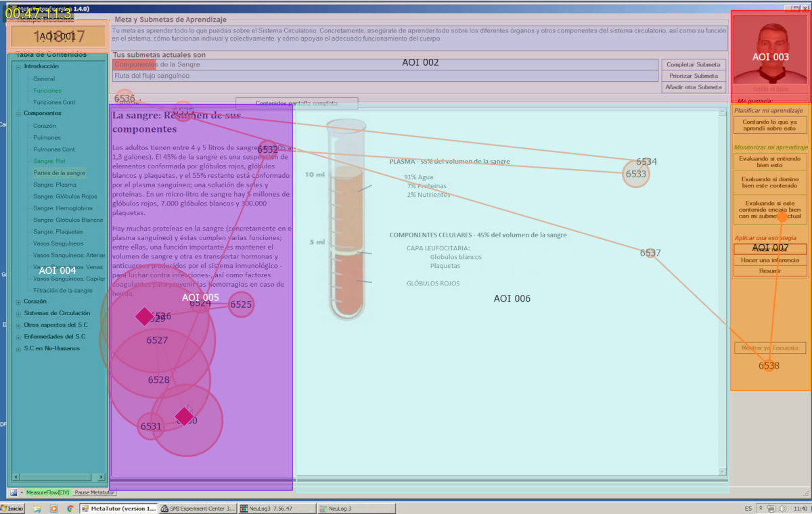Screen dimensions: 812x514
Task: Collapse the Componentes tree section
Action: pos(18,113)
